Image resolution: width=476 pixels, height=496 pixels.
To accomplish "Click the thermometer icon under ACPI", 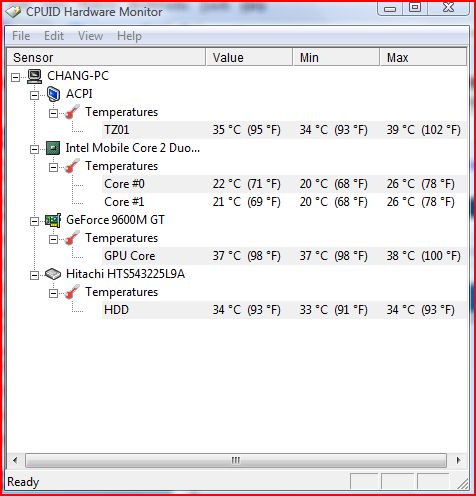I will [72, 112].
